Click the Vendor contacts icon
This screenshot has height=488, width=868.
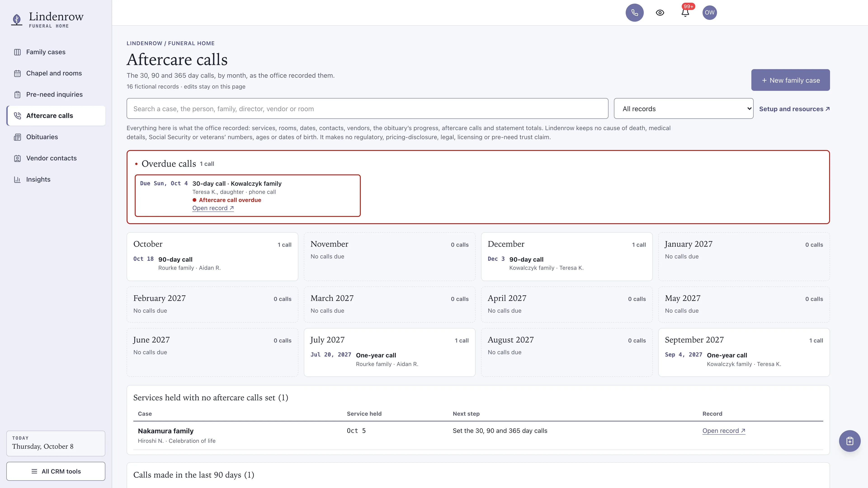(18, 158)
